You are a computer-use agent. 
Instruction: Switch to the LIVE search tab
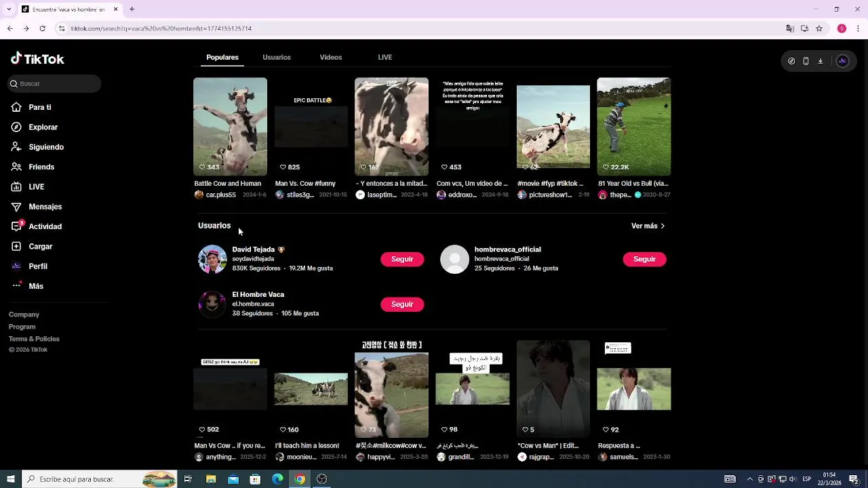click(385, 57)
